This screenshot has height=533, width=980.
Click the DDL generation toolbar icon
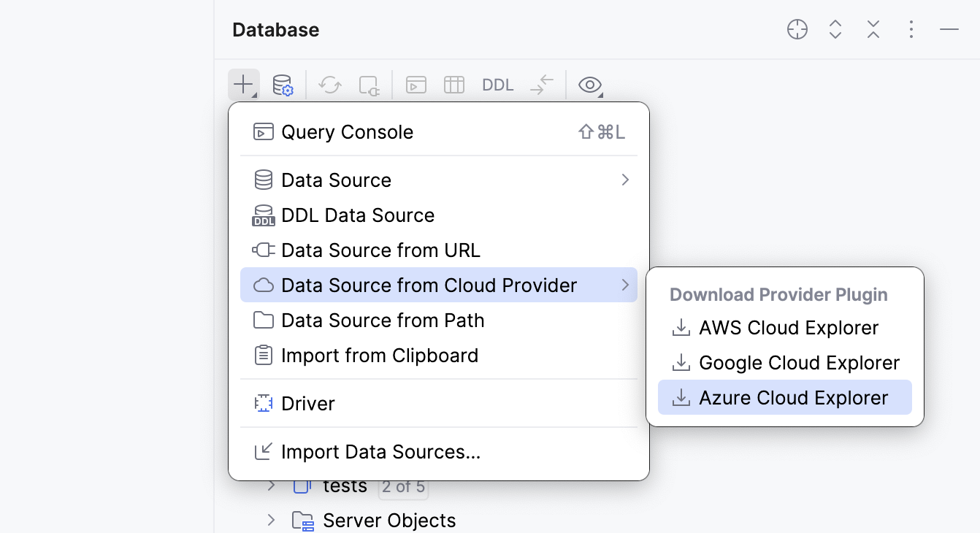coord(497,84)
